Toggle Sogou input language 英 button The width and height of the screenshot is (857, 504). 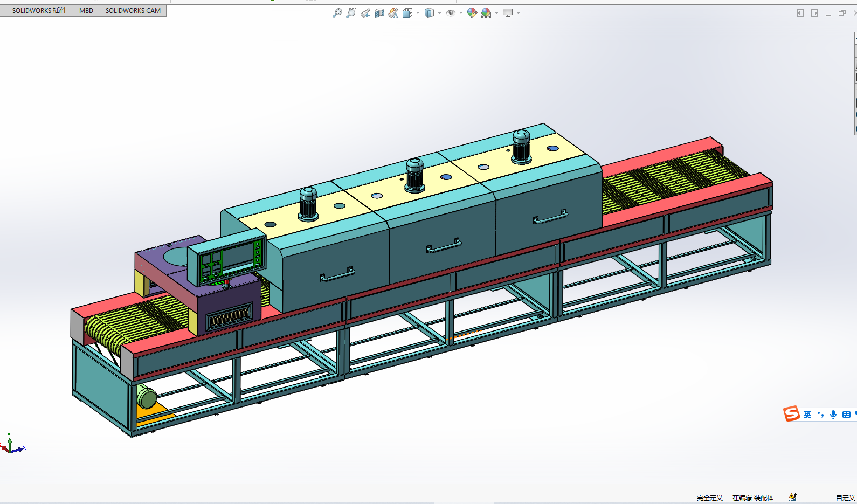pos(807,415)
